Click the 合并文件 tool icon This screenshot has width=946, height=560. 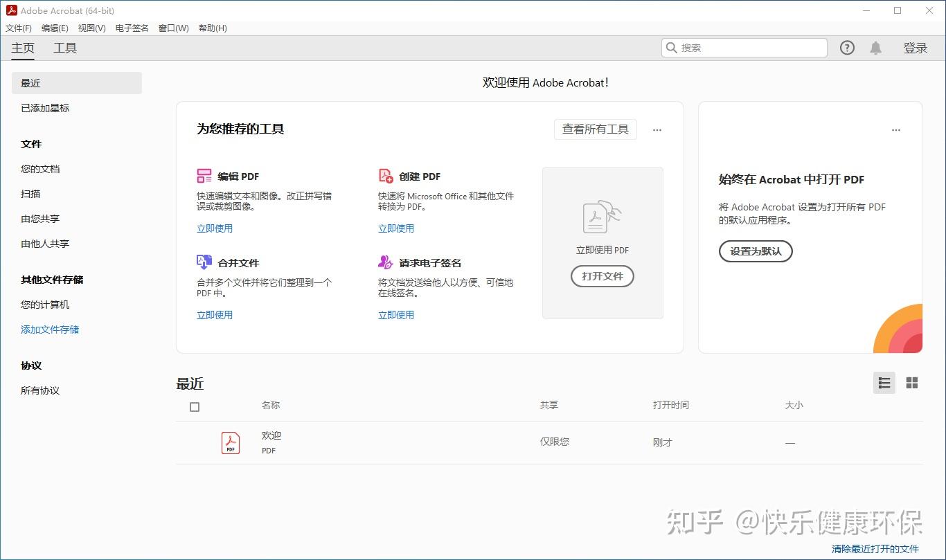204,262
